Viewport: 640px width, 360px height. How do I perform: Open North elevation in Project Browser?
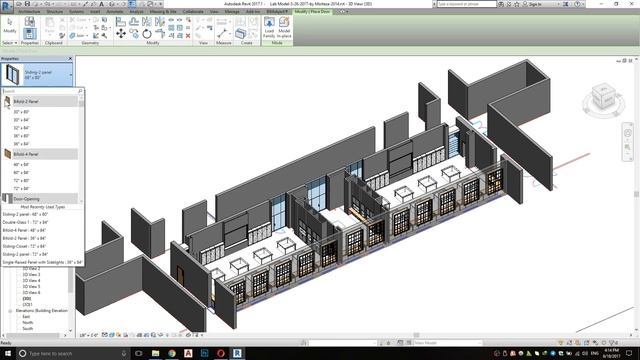[x=28, y=322]
